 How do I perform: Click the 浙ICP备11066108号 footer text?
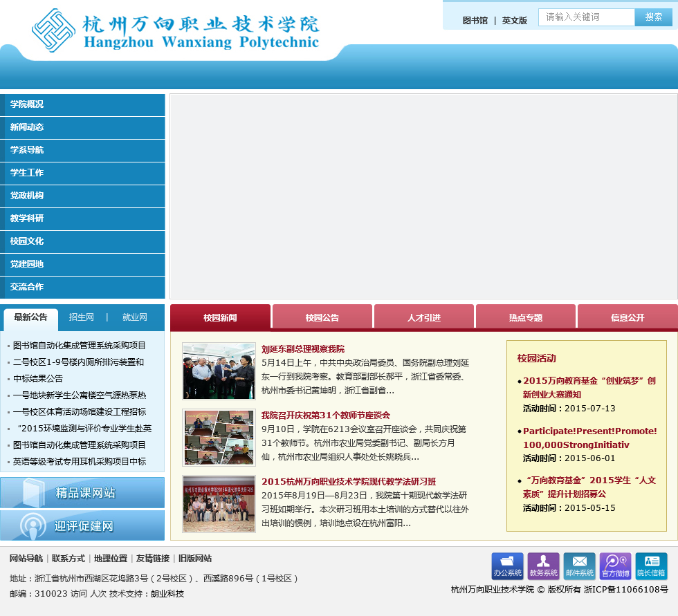click(625, 590)
